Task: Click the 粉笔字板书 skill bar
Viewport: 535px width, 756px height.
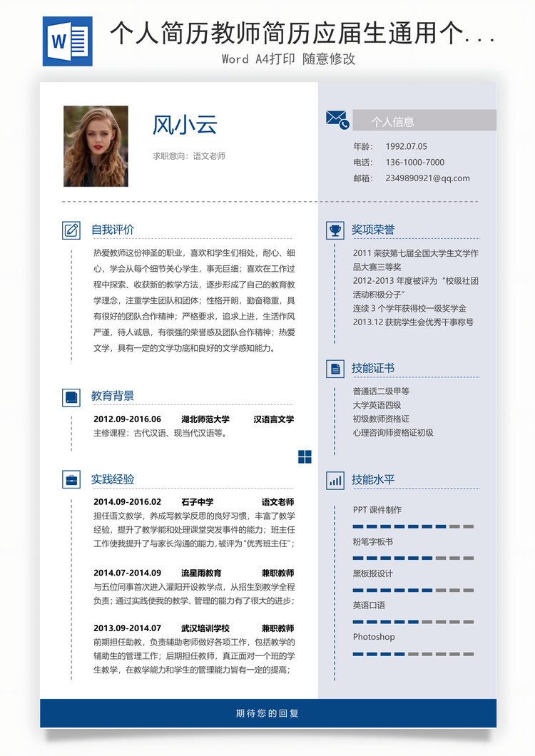Action: click(413, 558)
